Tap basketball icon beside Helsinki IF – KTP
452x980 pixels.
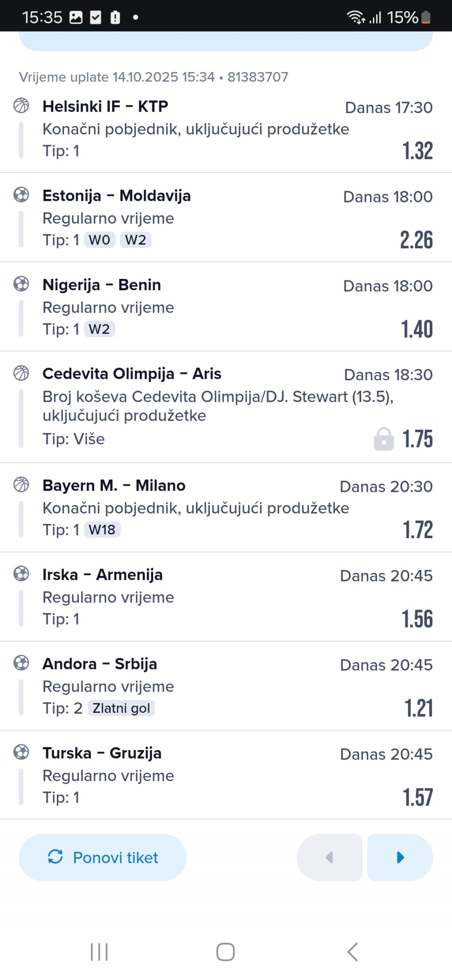coord(21,106)
